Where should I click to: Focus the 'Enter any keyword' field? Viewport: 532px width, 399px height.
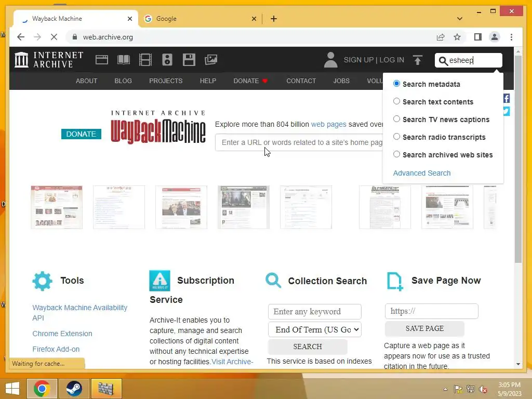pyautogui.click(x=315, y=312)
